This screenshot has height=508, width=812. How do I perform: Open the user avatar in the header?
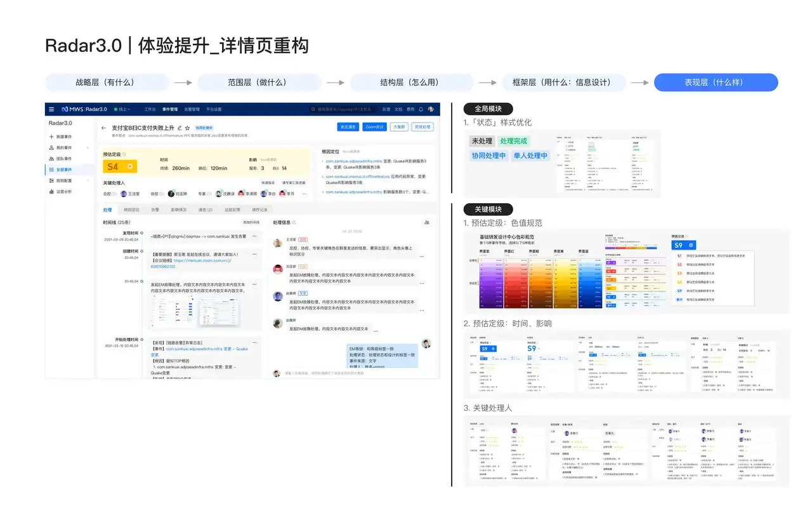pyautogui.click(x=431, y=109)
